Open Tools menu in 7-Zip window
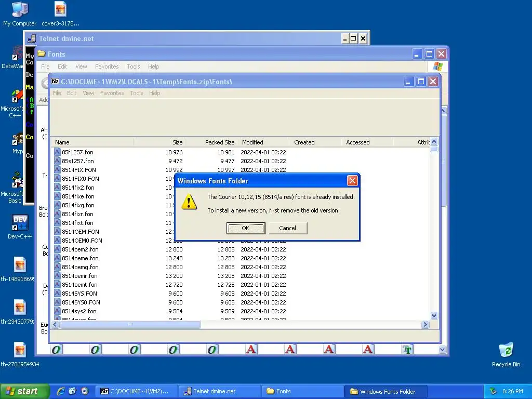The width and height of the screenshot is (532, 399). click(x=137, y=93)
